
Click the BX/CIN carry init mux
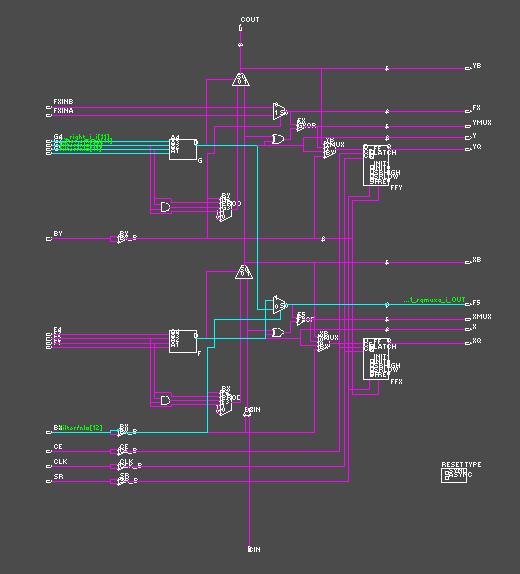[247, 413]
